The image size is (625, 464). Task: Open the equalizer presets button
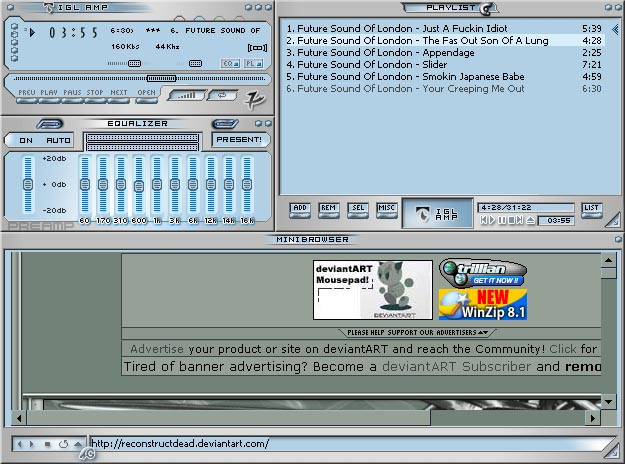click(239, 140)
